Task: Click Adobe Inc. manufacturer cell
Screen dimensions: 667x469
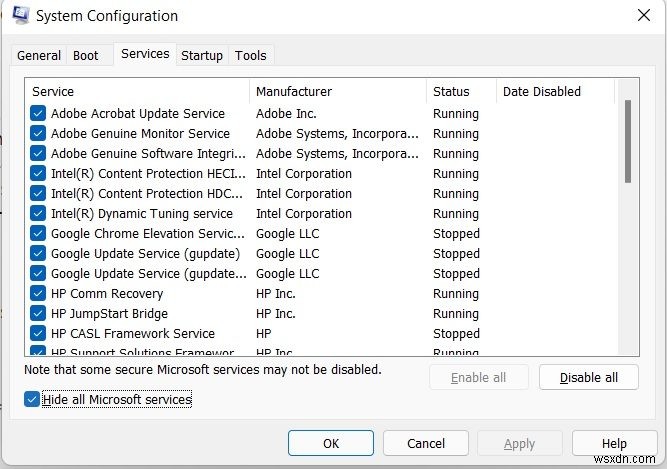Action: point(286,114)
